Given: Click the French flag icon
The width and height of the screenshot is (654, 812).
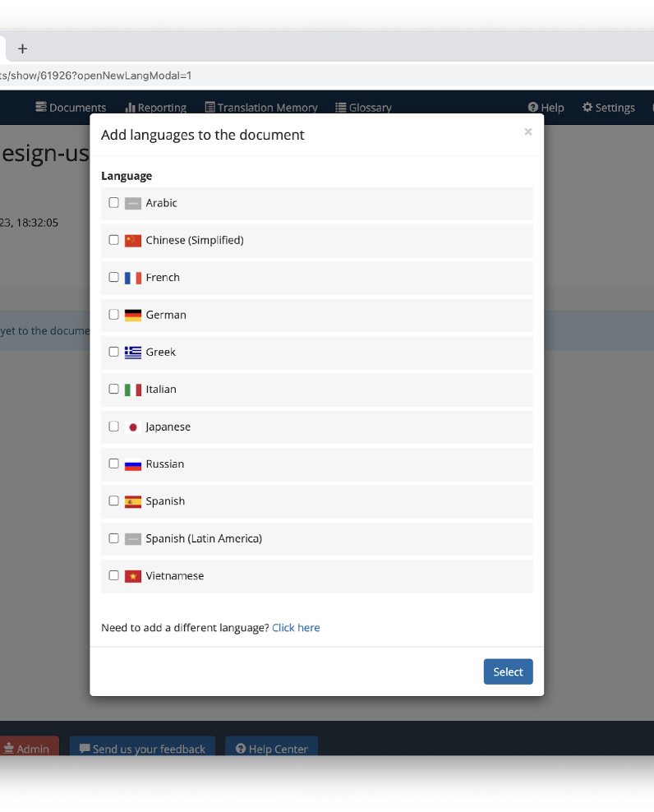Looking at the screenshot, I should tap(133, 278).
